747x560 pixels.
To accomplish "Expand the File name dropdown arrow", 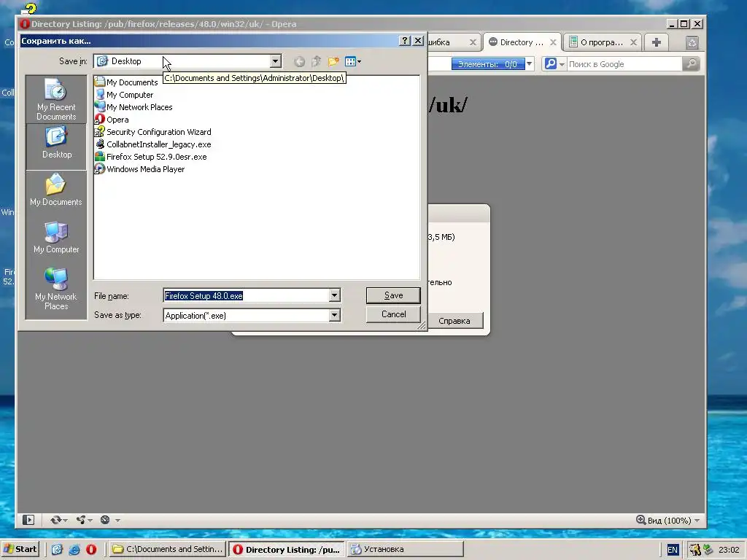I will pos(334,296).
